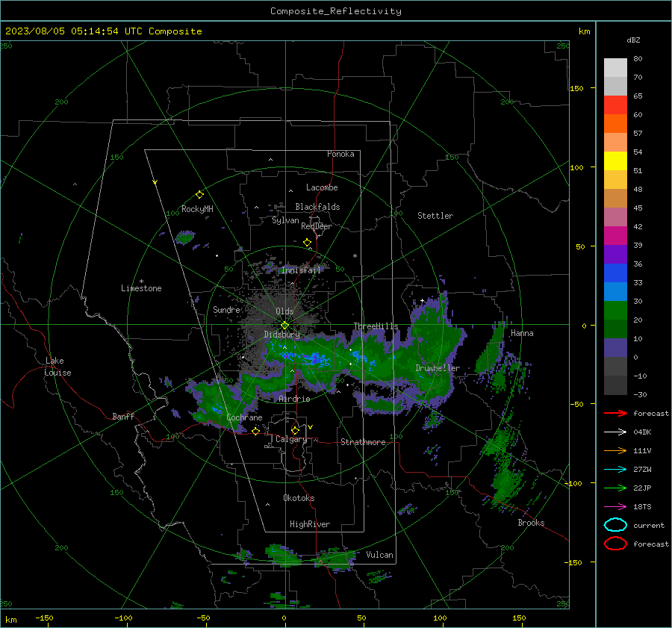Image resolution: width=672 pixels, height=628 pixels.
Task: Select the Banff place label
Action: [x=123, y=416]
